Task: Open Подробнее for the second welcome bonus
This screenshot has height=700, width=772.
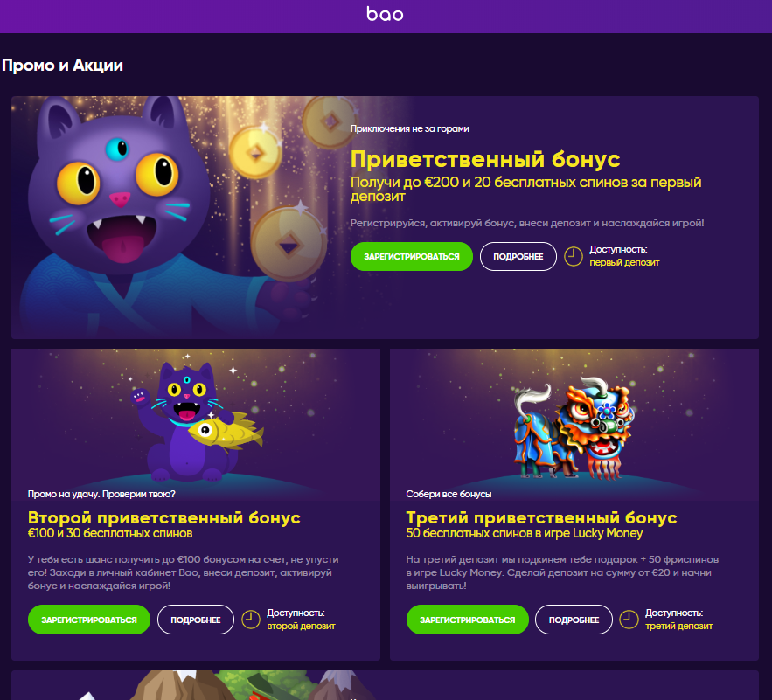Action: (x=196, y=620)
